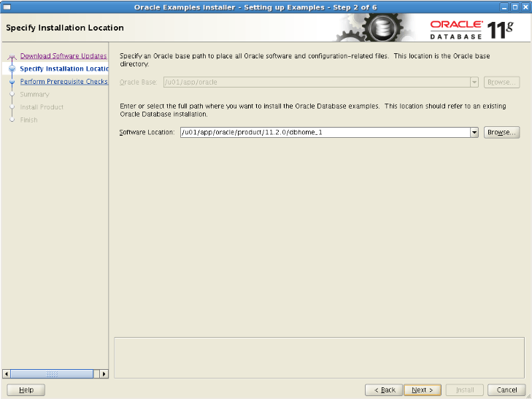Cancel the Examples installation
Screen dimensions: 532x399
[506, 390]
